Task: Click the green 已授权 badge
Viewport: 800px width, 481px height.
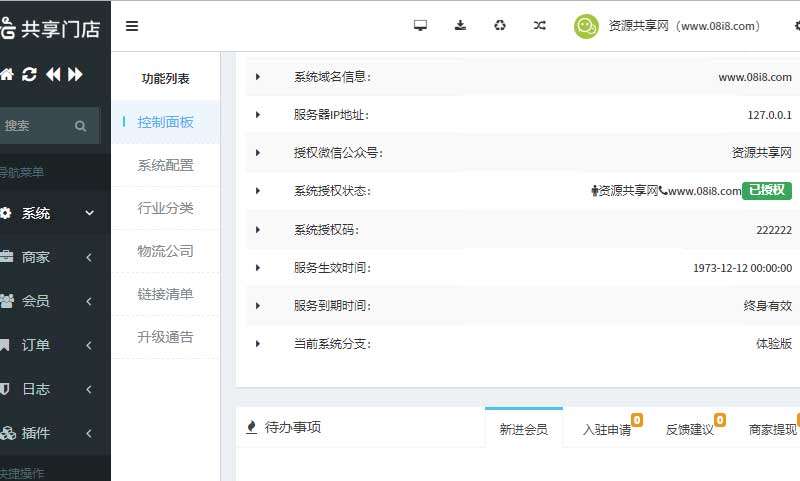Action: coord(767,190)
